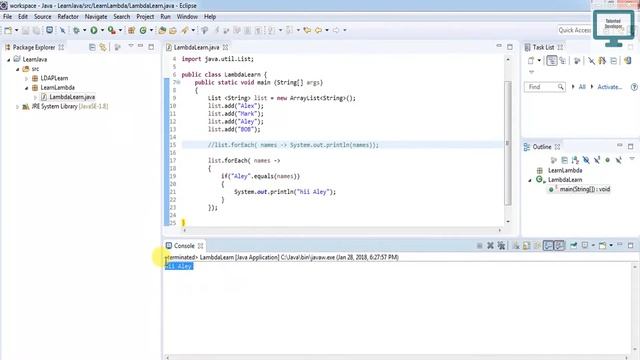Open the Run button dropdown arrow
This screenshot has width=640, height=360.
coord(102,30)
